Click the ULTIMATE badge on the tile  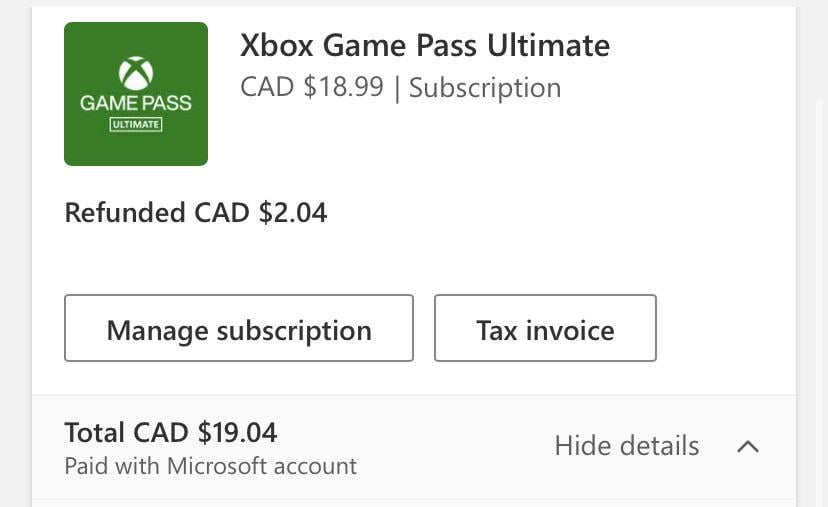[x=136, y=124]
